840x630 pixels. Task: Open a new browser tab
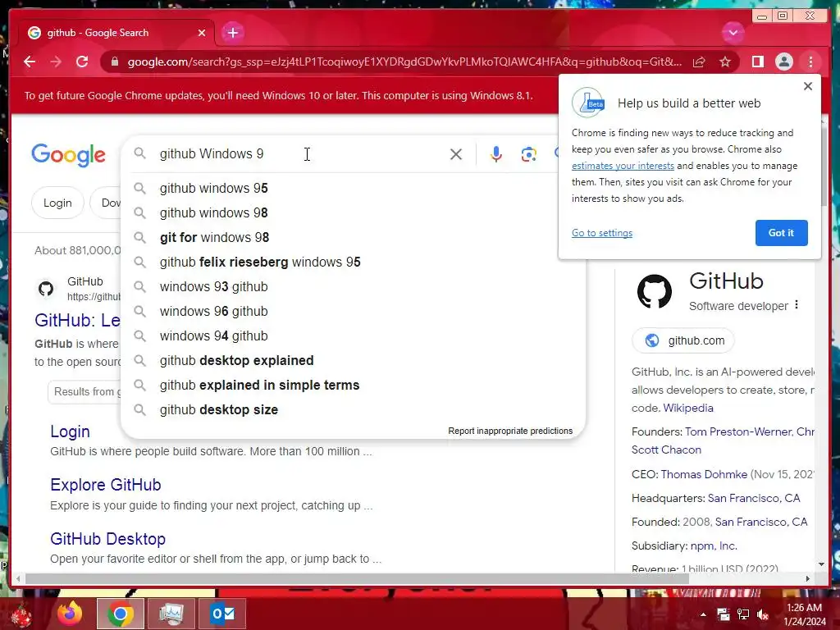tap(232, 33)
